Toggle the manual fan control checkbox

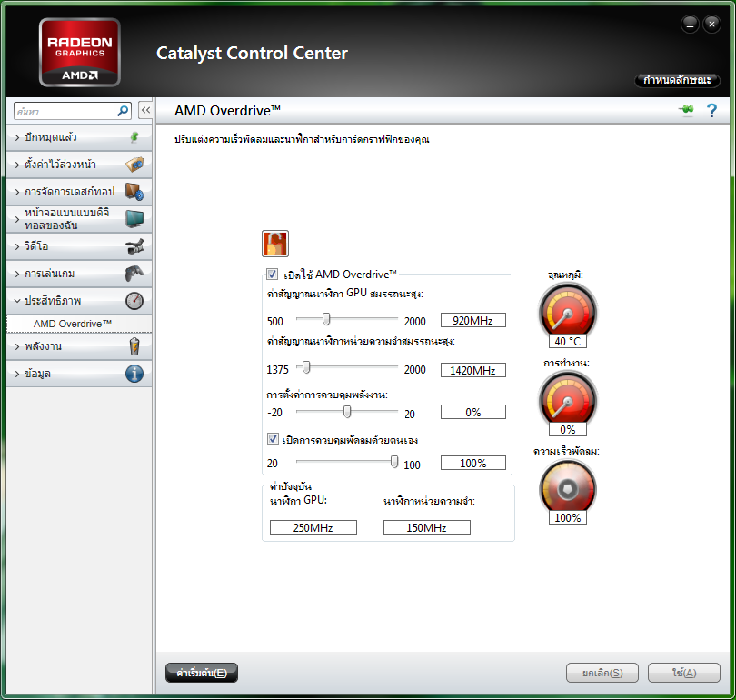pos(273,439)
